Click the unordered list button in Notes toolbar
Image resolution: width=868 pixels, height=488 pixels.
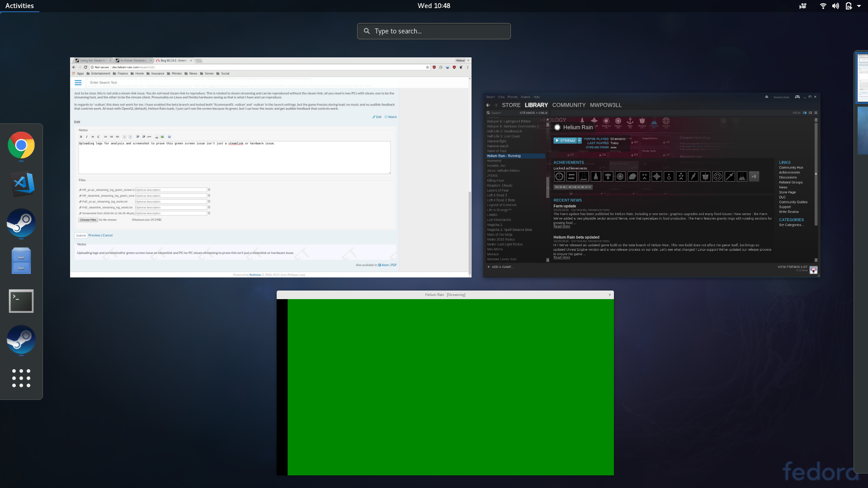[x=124, y=137]
